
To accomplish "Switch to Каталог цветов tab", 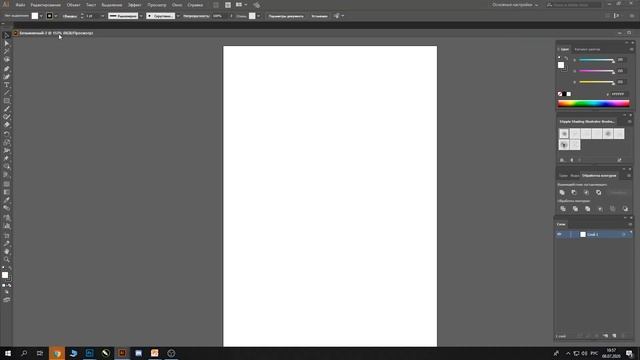I will pos(587,49).
